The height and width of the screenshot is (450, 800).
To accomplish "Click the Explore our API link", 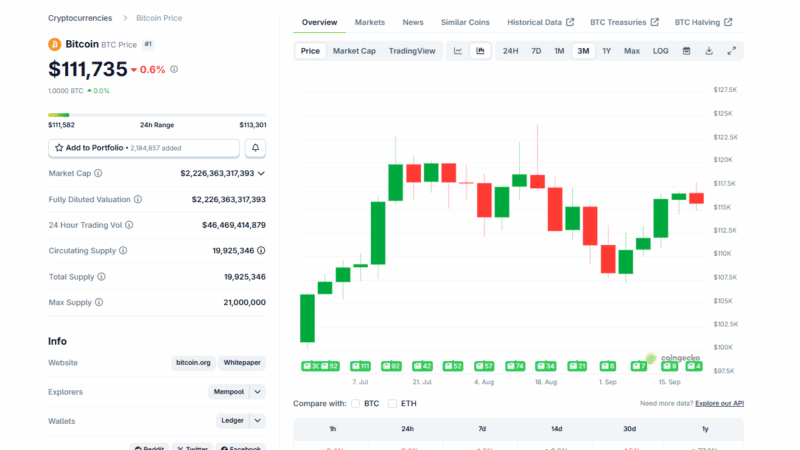I will click(x=719, y=404).
